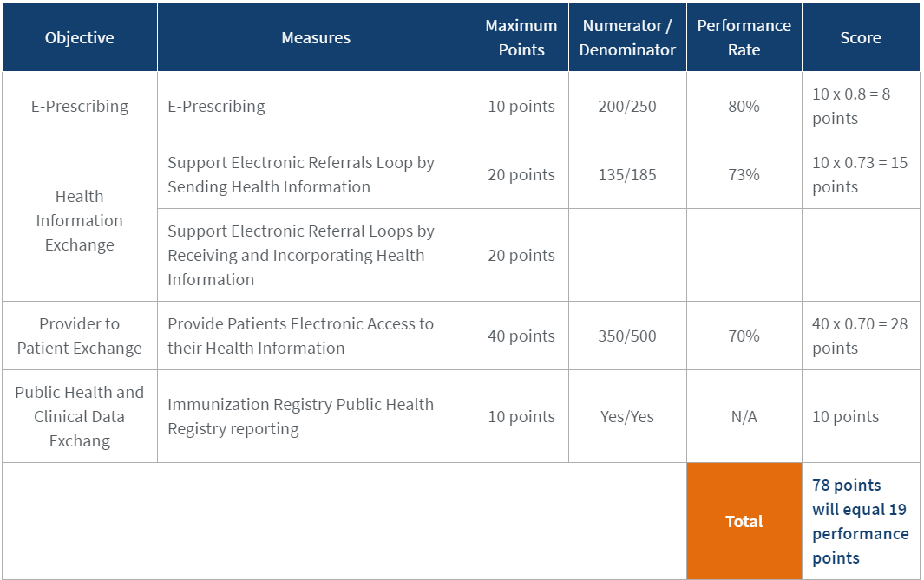924x580 pixels.
Task: Select the Yes/Yes cell
Action: coord(627,416)
